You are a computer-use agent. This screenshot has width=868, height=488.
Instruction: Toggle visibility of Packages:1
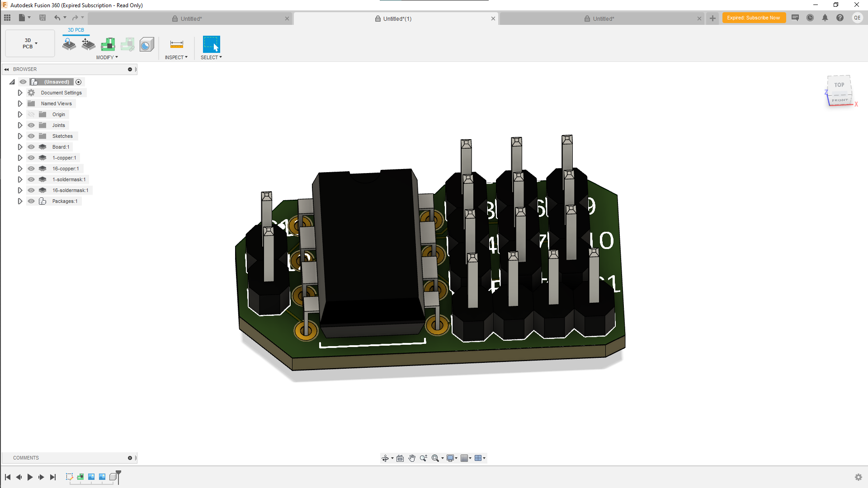31,201
